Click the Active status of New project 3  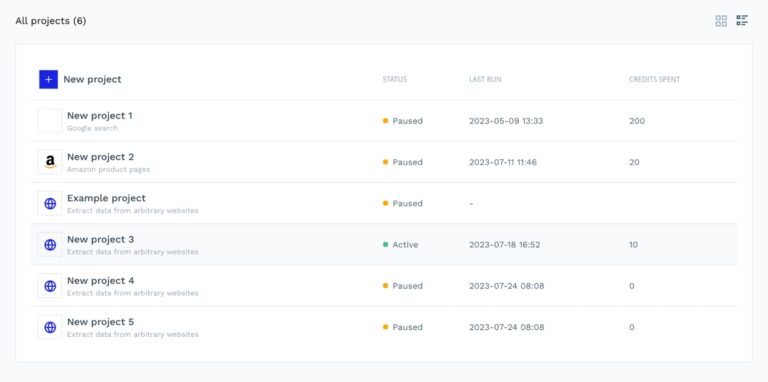pyautogui.click(x=401, y=244)
